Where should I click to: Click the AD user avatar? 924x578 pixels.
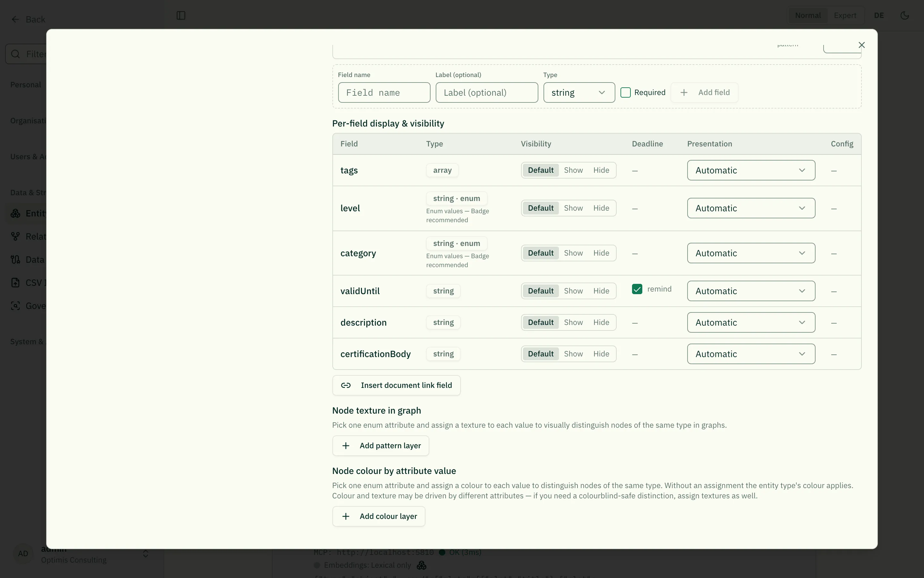pos(23,554)
